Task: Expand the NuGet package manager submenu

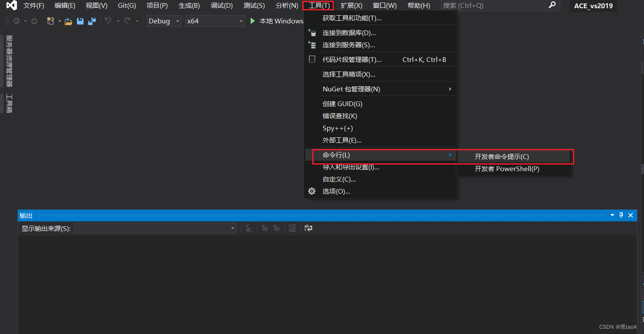Action: (450, 89)
